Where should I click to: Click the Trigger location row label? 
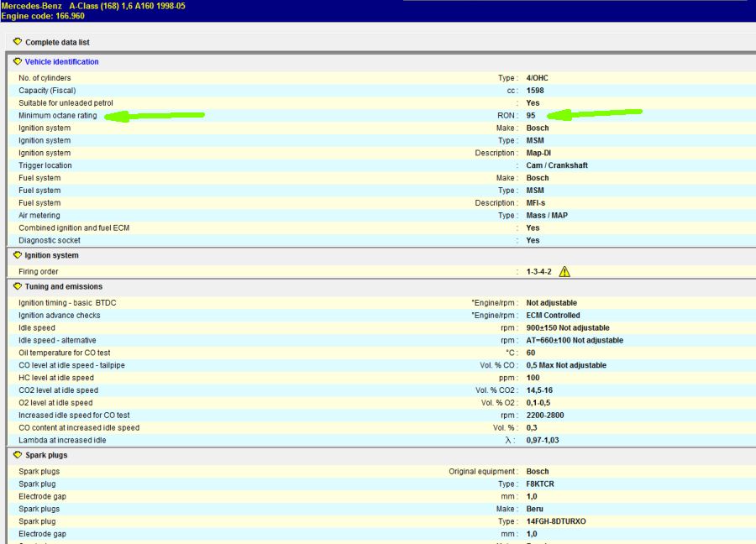[x=45, y=165]
